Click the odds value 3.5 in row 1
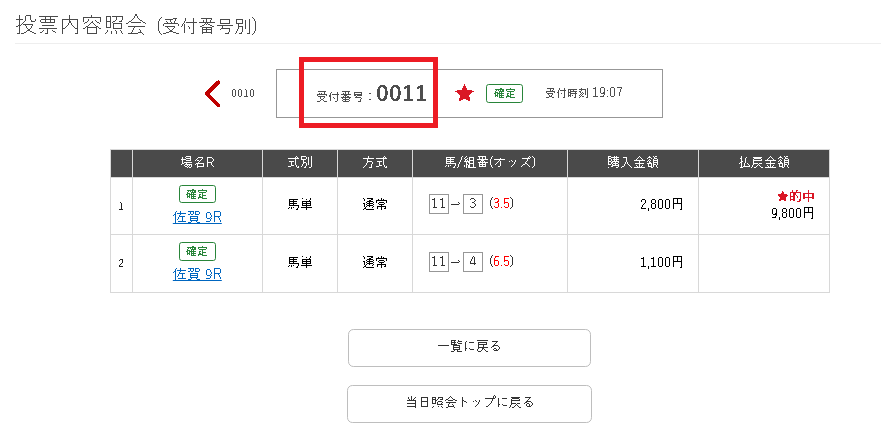Screen dimensions: 881x430 501,203
